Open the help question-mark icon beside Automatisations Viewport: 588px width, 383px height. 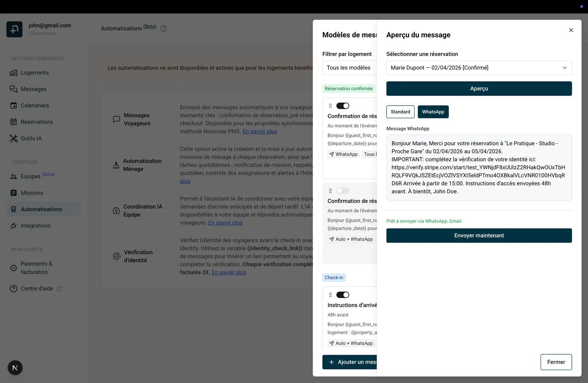164,28
